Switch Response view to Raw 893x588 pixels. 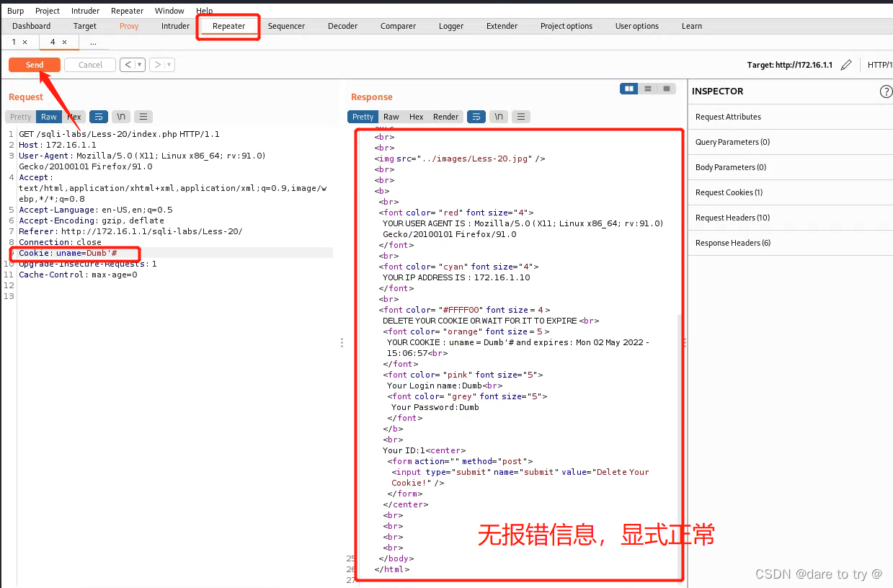click(391, 117)
